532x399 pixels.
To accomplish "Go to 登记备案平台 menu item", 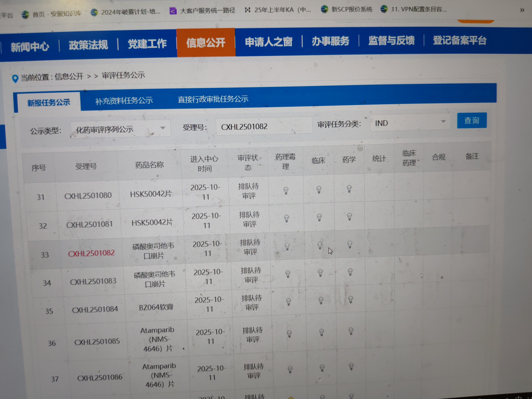I will pyautogui.click(x=459, y=41).
